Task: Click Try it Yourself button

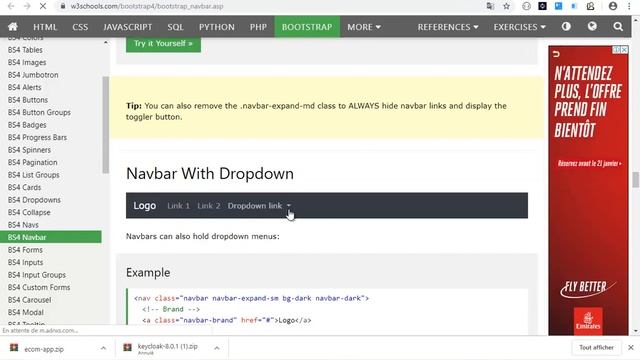Action: pos(163,44)
